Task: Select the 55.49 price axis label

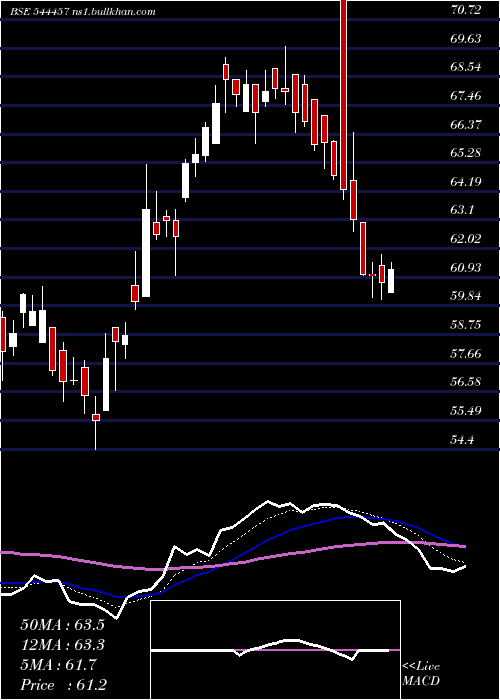Action: coord(465,410)
